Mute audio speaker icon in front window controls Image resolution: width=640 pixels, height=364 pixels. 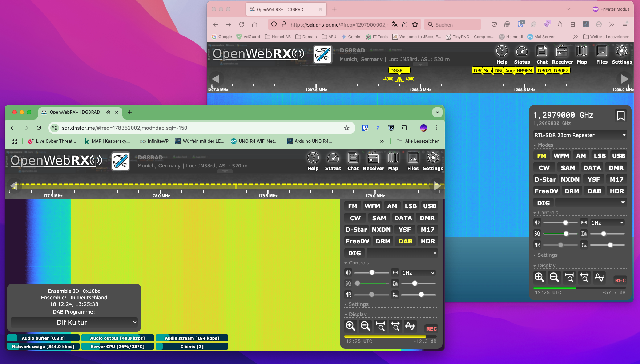click(348, 272)
